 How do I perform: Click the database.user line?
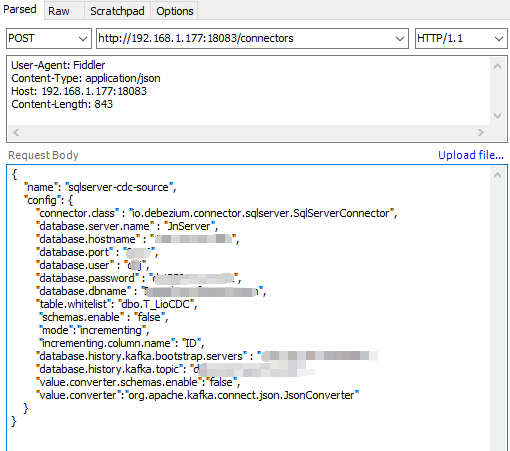(x=93, y=265)
